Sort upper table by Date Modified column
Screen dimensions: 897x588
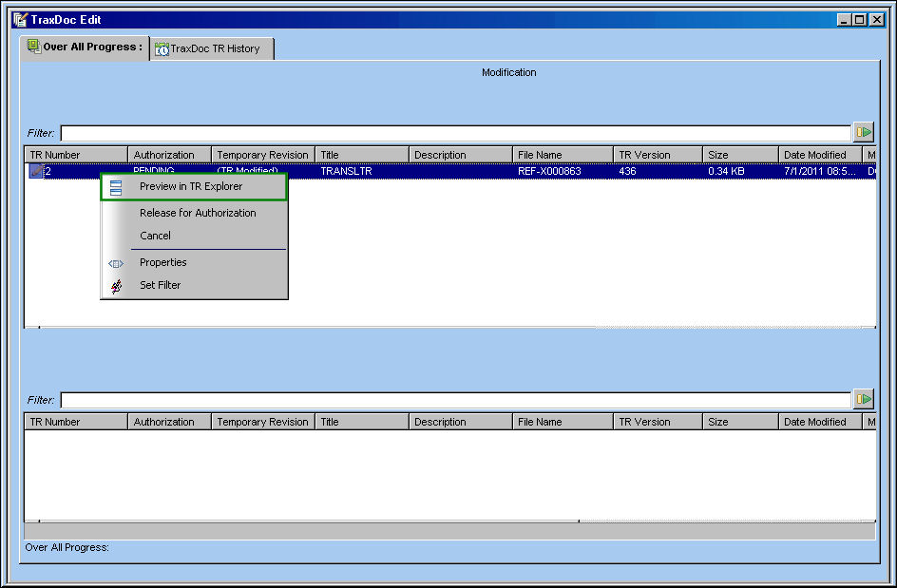(x=820, y=155)
